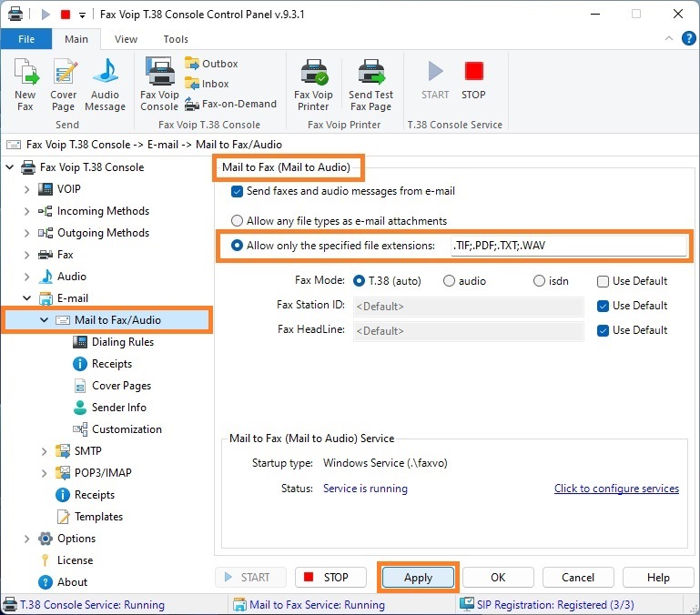Image resolution: width=700 pixels, height=615 pixels.
Task: Select audio fax mode radio
Action: coord(449,281)
